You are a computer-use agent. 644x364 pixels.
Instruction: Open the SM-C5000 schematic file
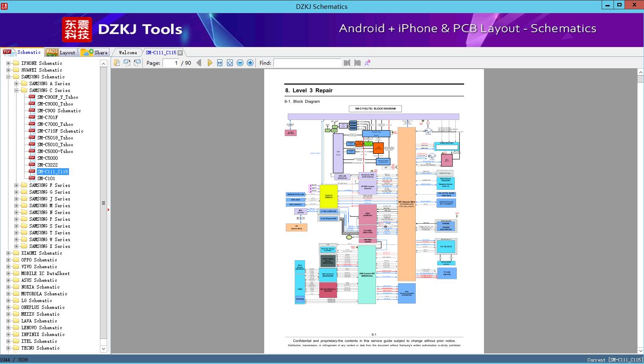[x=47, y=158]
